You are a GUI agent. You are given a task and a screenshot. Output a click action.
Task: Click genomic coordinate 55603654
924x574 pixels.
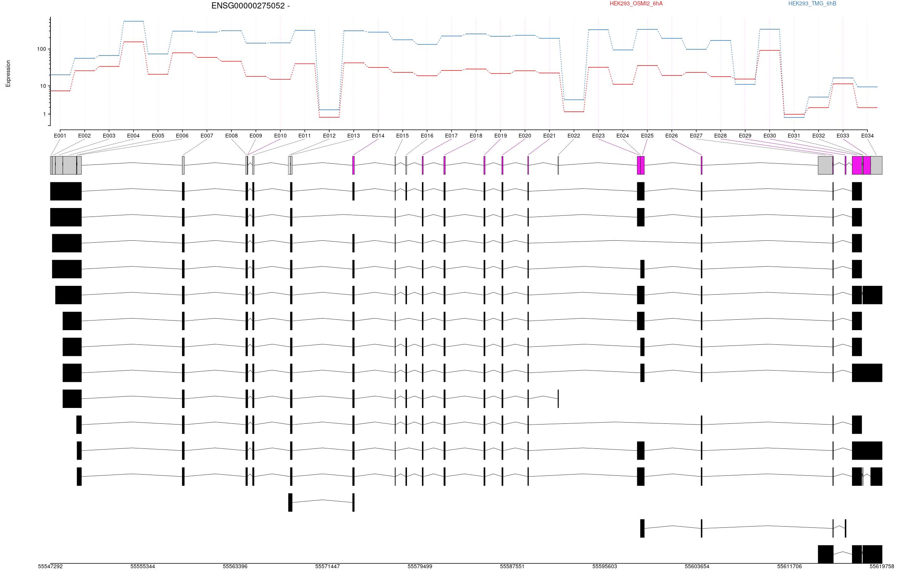pos(697,566)
